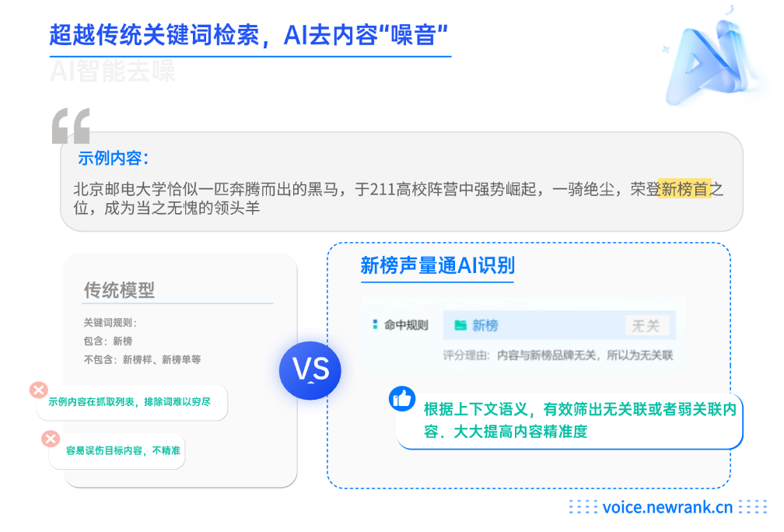This screenshot has height=532, width=784.
Task: Click the green folder icon beside 新榜
Action: pyautogui.click(x=460, y=325)
